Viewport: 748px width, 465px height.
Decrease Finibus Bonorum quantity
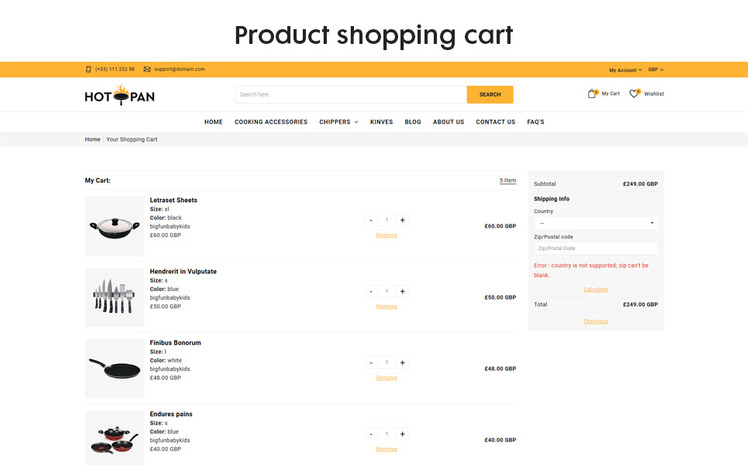pyautogui.click(x=371, y=362)
